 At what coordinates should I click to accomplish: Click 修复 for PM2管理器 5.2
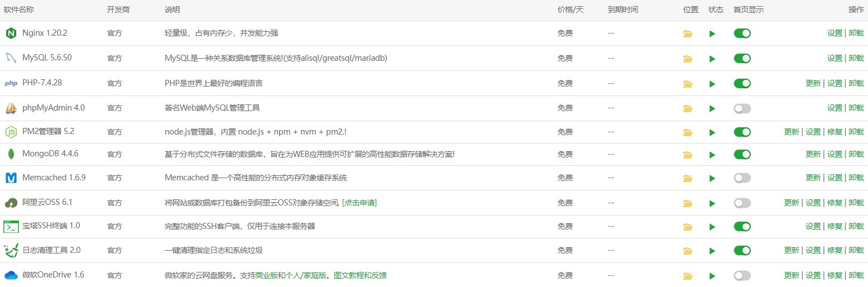(x=835, y=132)
